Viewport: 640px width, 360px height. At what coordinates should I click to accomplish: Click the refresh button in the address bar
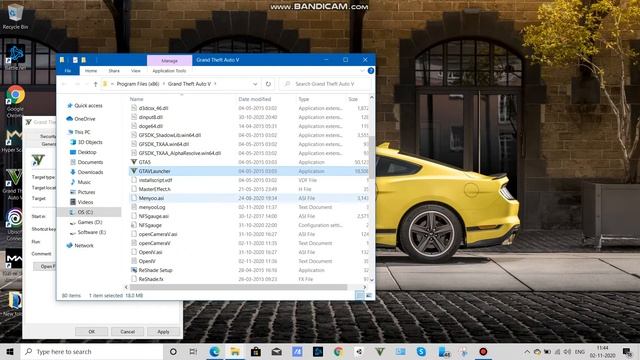pos(268,84)
